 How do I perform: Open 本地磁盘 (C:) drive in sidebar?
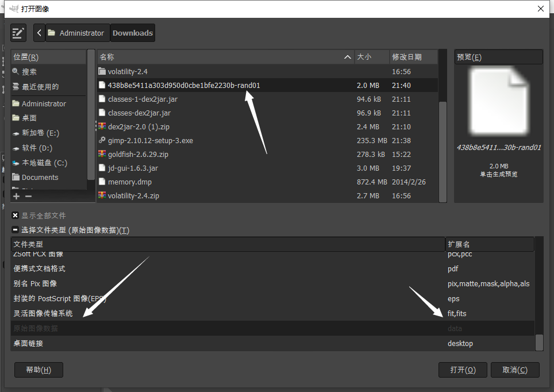pyautogui.click(x=48, y=163)
